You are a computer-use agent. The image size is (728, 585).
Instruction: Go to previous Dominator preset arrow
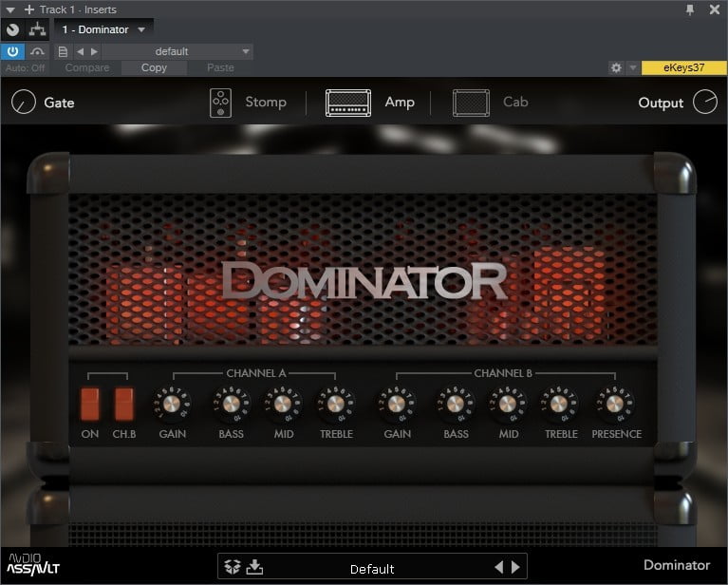tap(499, 567)
